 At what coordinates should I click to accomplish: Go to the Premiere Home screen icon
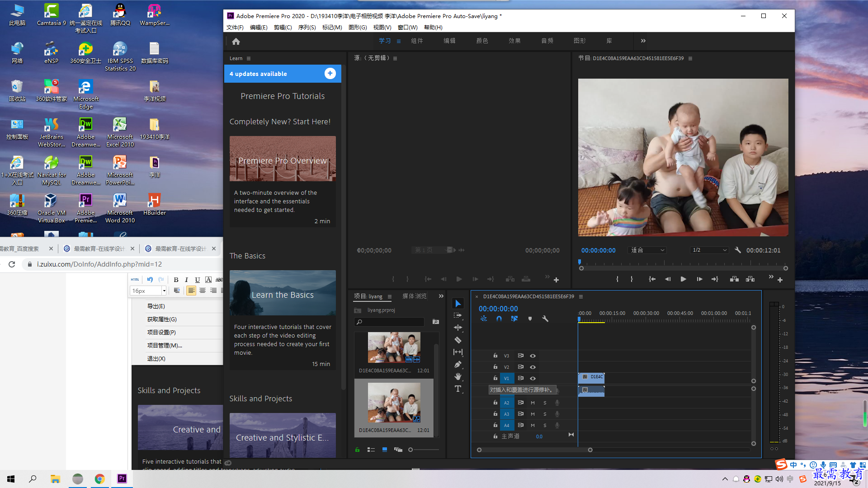point(236,41)
